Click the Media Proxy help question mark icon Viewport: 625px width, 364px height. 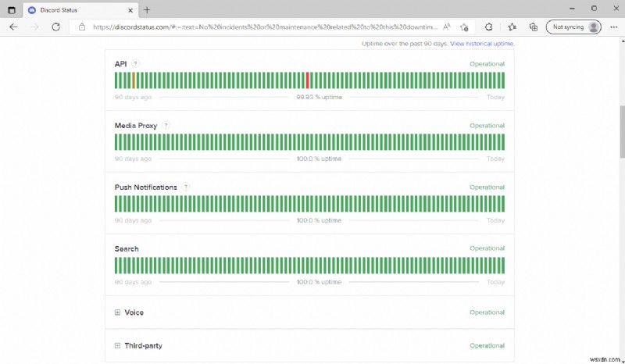(x=166, y=125)
